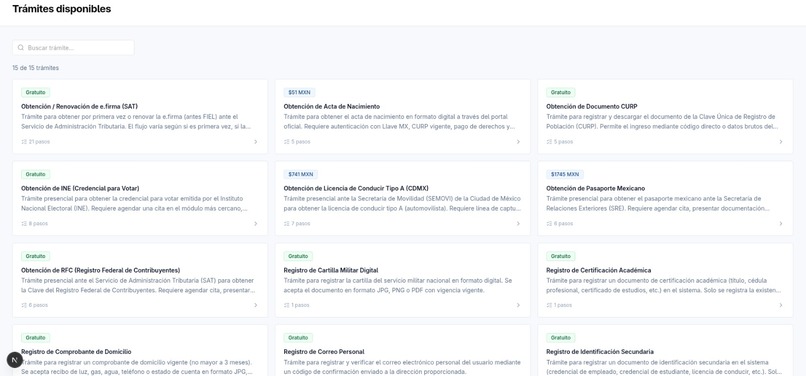This screenshot has width=806, height=376.
Task: Click Gratuito badge on Cartilla Militar card
Action: [298, 256]
